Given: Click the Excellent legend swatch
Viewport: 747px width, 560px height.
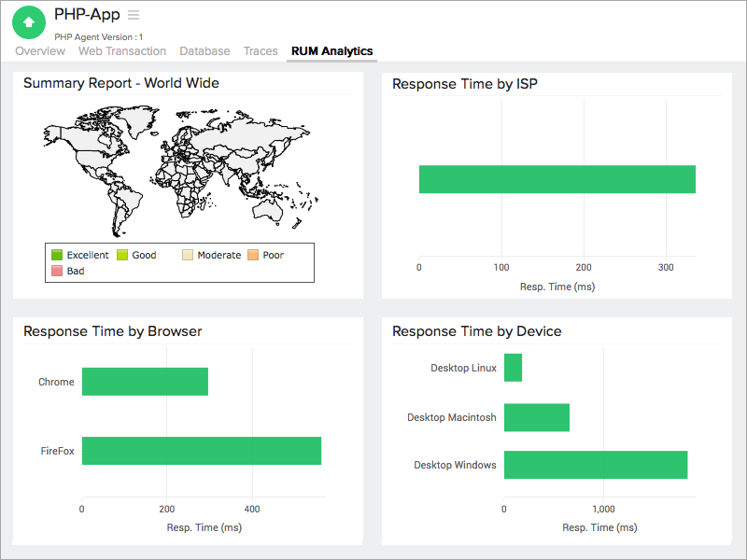Looking at the screenshot, I should (57, 255).
